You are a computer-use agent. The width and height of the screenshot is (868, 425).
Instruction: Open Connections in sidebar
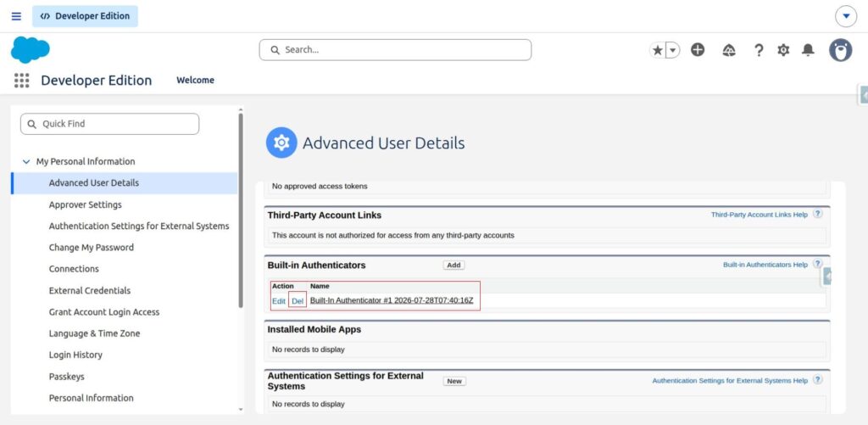(74, 269)
